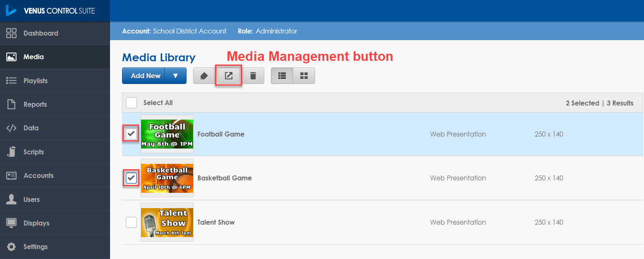Open the Media Management icon

(228, 76)
